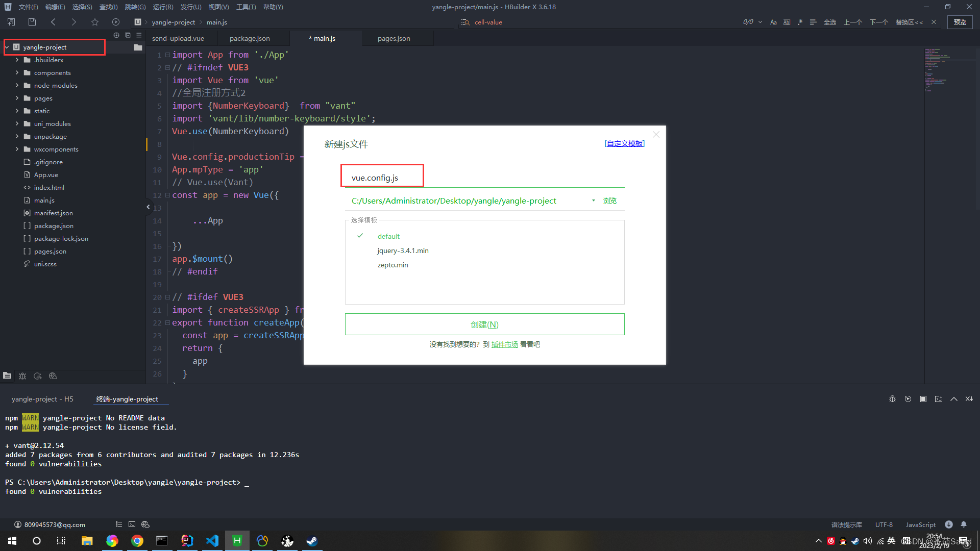
Task: Switch to send-upload.vue tab
Action: 178,38
